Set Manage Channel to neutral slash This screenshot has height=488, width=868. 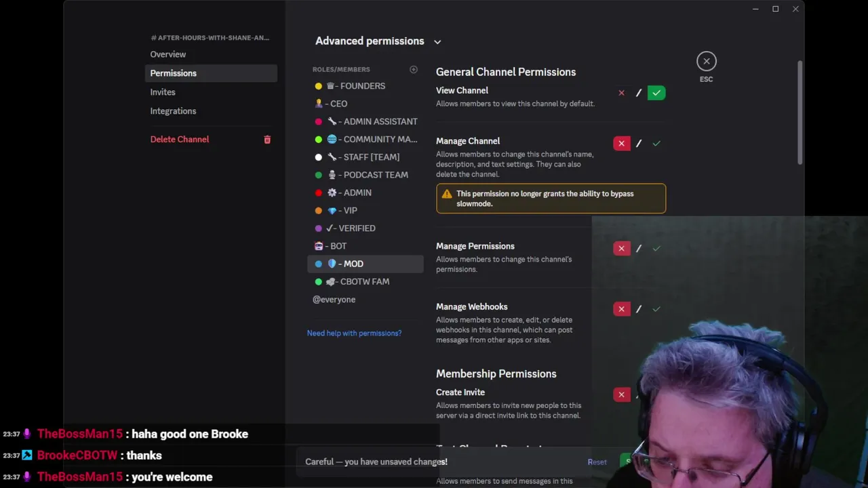point(639,143)
